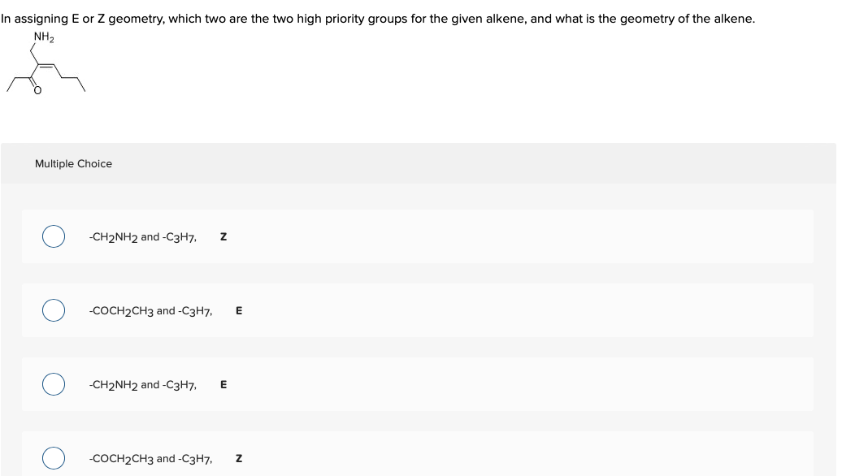Select the radio button for -COCH2CH3 and -C3H7, E
This screenshot has height=476, width=868.
click(x=54, y=310)
